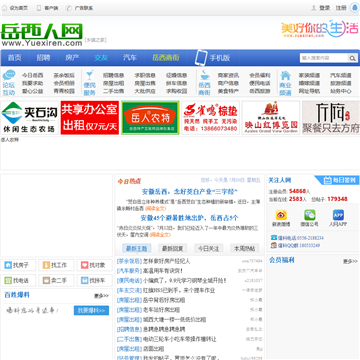Open post 城西大壕一楼一低价出租
The width and height of the screenshot is (360, 360).
tap(174, 319)
